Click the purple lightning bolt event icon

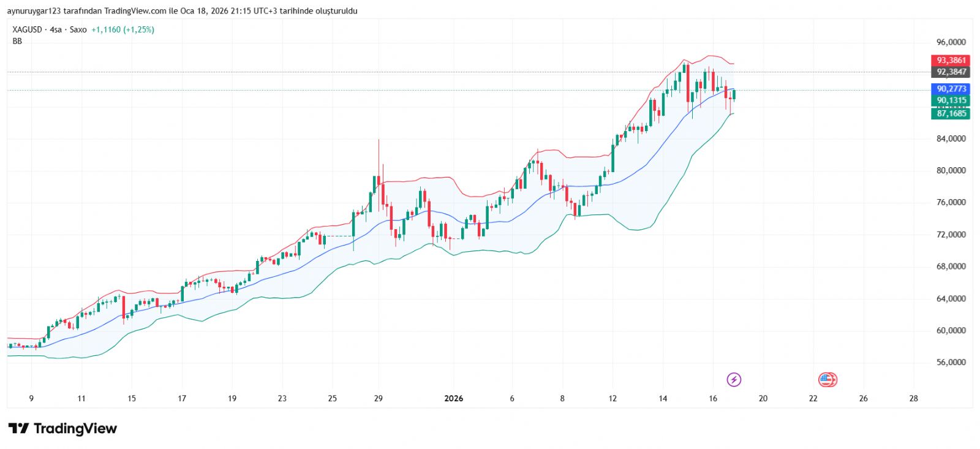[x=733, y=380]
